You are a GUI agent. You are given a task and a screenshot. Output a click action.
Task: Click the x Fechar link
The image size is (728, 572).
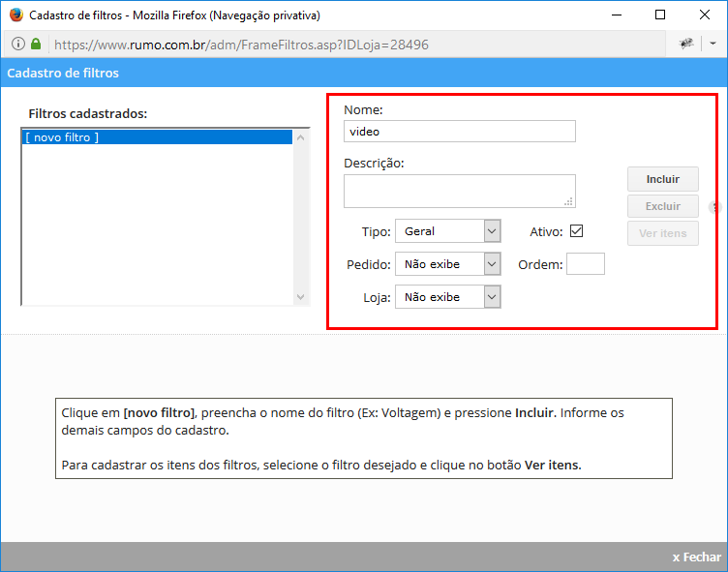tap(696, 557)
